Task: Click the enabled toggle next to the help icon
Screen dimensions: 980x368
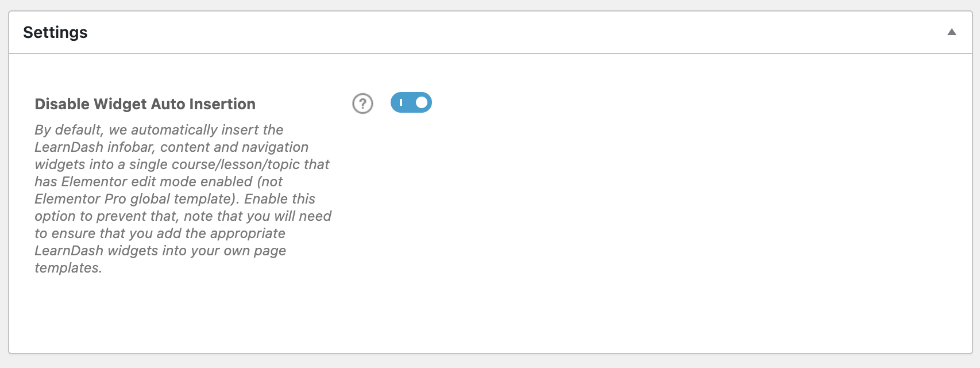Action: [410, 102]
